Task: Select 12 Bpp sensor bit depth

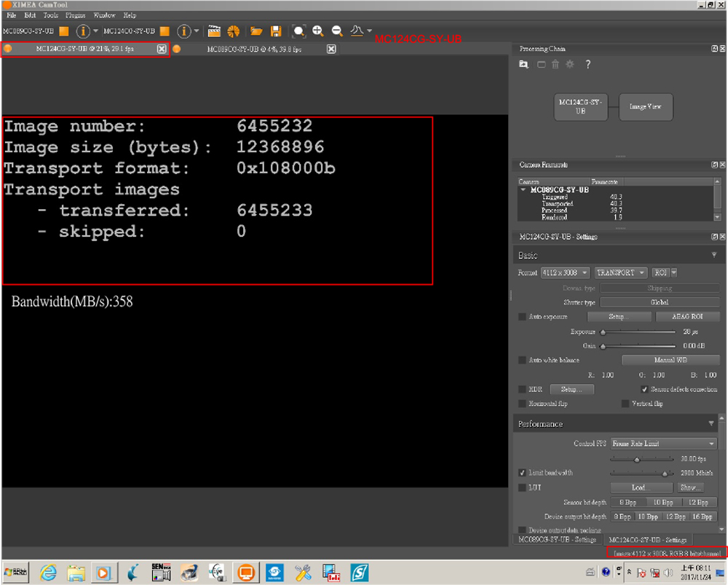Action: [x=697, y=502]
